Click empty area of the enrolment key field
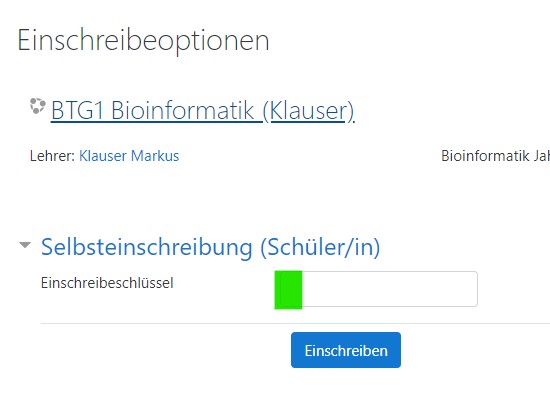Image resolution: width=550 pixels, height=393 pixels. point(389,289)
